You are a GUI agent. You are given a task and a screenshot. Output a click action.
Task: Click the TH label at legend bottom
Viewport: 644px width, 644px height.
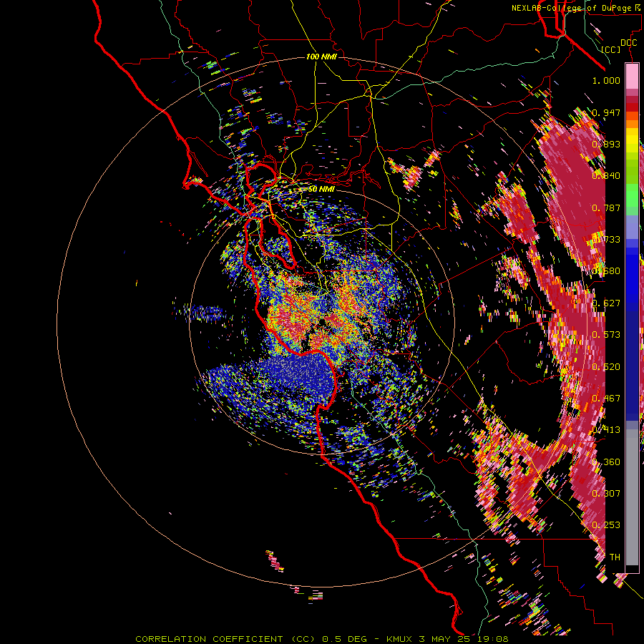(615, 557)
